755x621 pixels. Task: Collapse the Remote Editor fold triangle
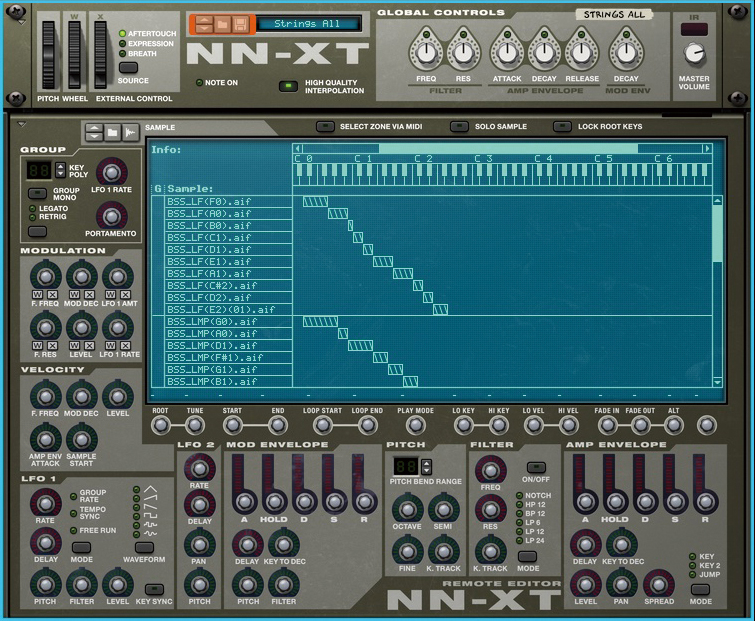tap(21, 125)
